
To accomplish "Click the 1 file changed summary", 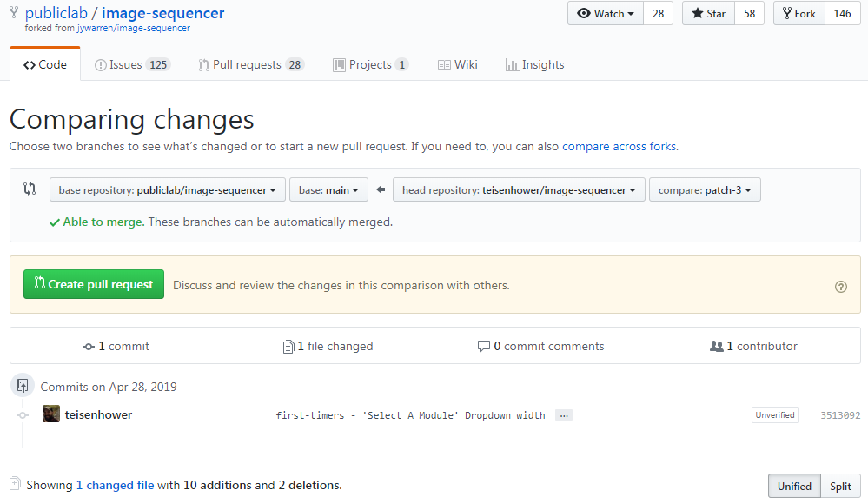I will tap(328, 346).
